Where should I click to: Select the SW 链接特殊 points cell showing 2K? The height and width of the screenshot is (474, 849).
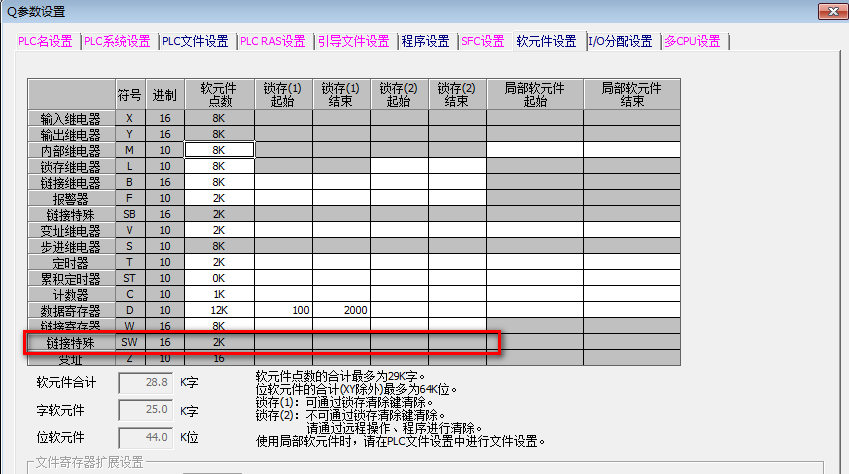pyautogui.click(x=219, y=342)
